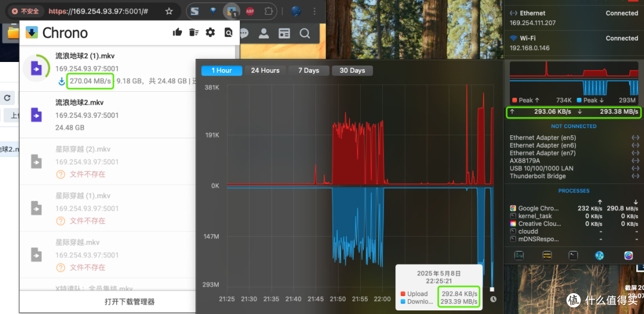This screenshot has height=314, width=644.
Task: Open Chrome three-dot menu
Action: [315, 11]
